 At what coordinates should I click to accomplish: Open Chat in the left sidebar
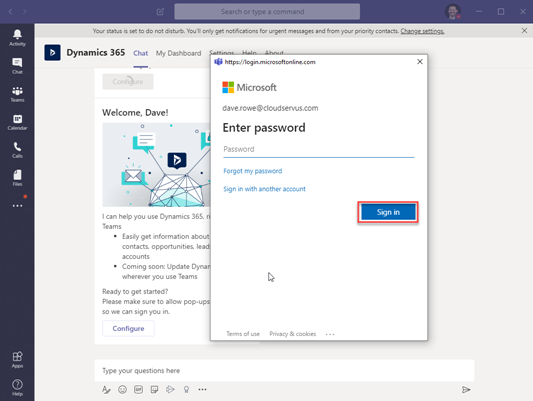tap(17, 66)
